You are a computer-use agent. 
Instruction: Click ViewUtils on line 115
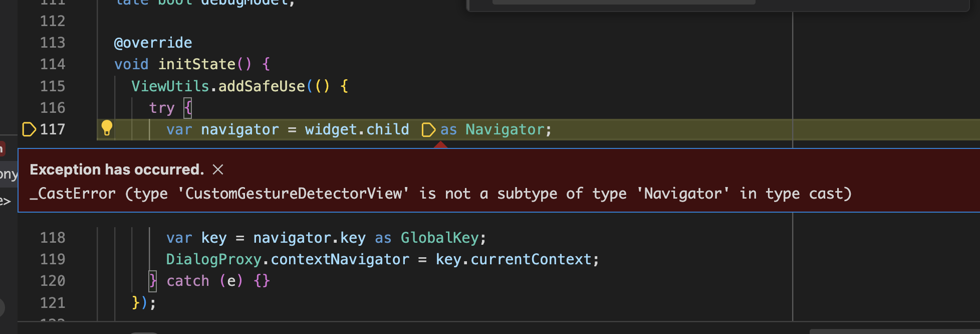pyautogui.click(x=169, y=86)
